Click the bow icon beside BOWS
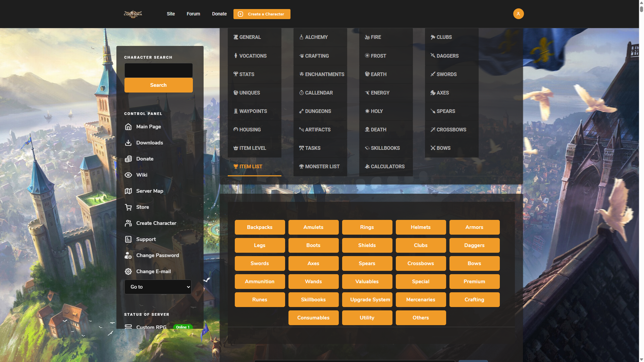Screen dimensions: 644x362 tap(433, 148)
